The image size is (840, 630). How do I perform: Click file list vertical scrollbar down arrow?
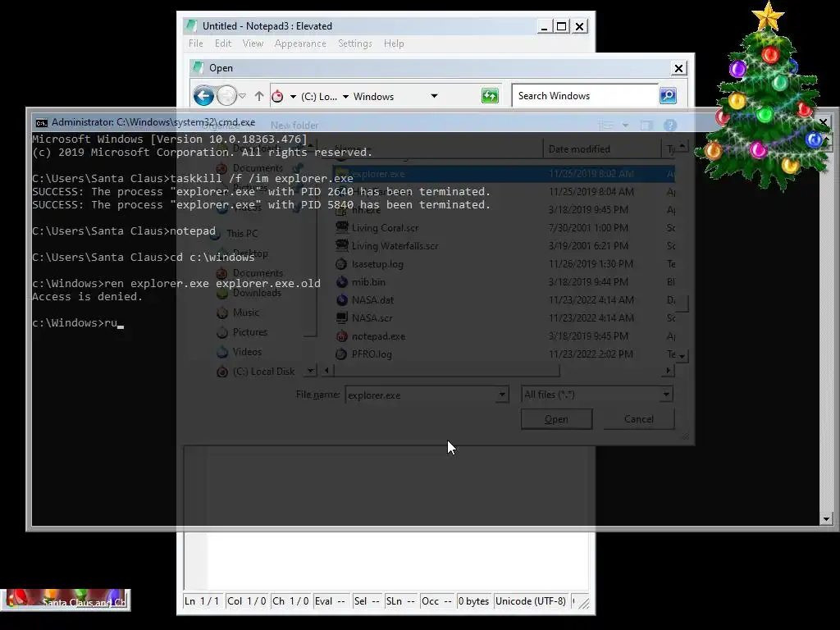tap(682, 356)
